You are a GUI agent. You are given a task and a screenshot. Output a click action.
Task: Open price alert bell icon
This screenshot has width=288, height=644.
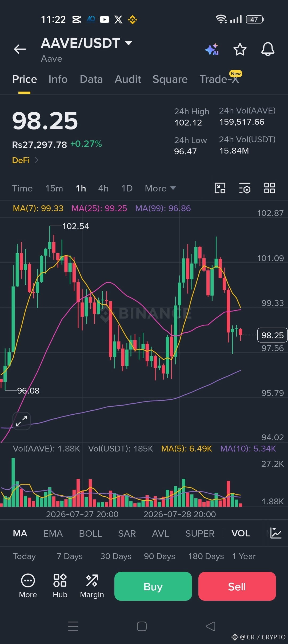268,49
